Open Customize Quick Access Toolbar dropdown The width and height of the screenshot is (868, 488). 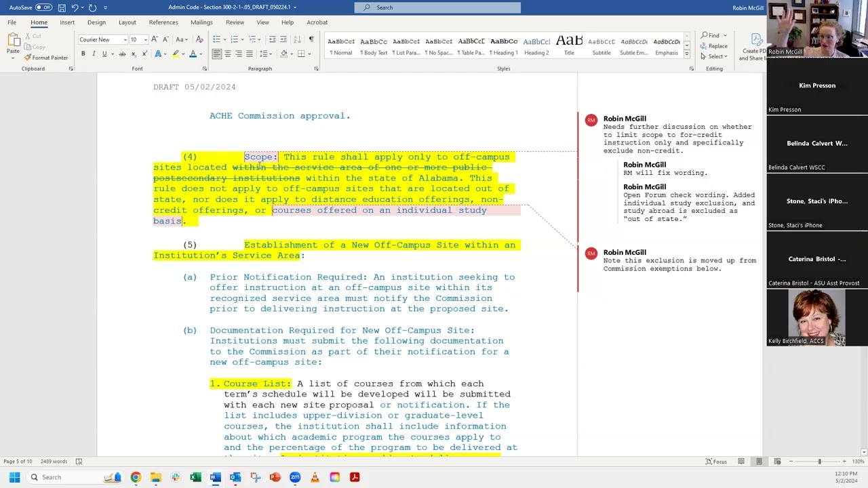[105, 7]
